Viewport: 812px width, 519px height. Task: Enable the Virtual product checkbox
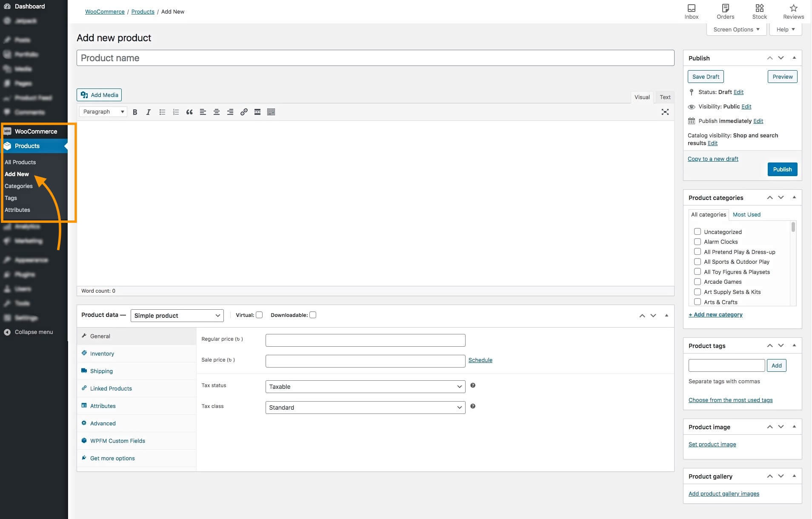click(x=259, y=315)
